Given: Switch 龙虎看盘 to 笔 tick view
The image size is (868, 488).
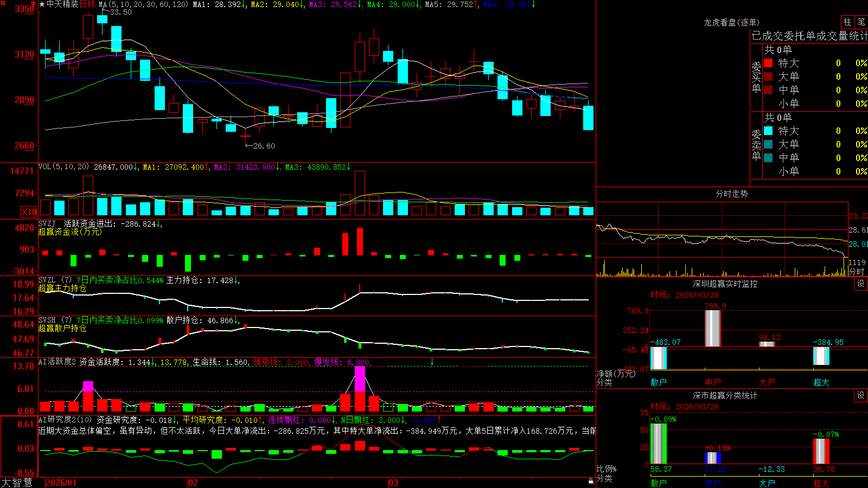Looking at the screenshot, I should click(x=861, y=22).
